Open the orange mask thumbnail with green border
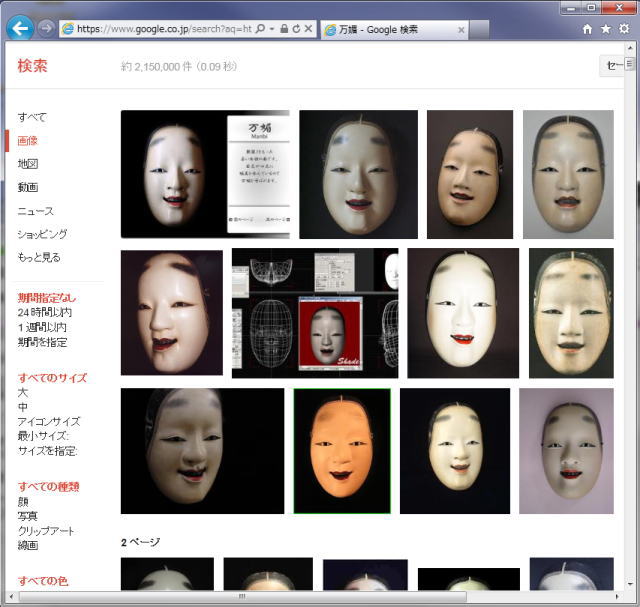Screen dimensions: 640x607 tap(342, 451)
